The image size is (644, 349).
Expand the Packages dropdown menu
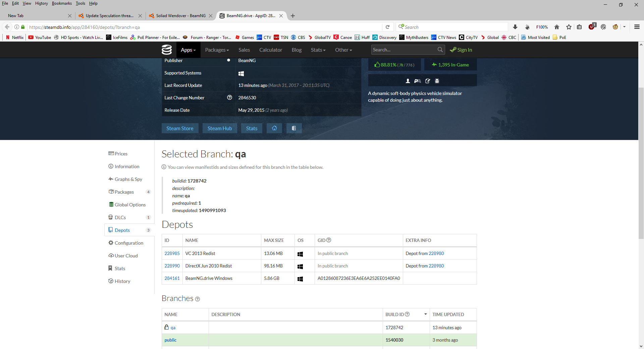coord(217,50)
